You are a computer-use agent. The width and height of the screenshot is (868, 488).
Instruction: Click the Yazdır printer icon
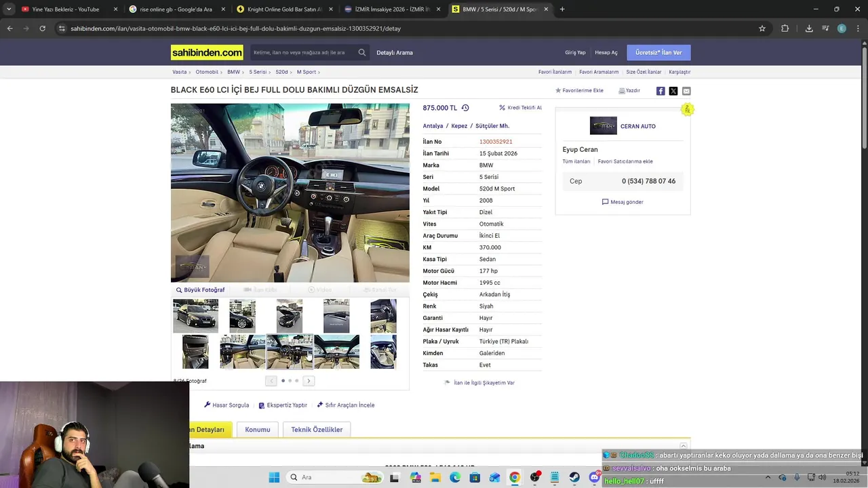[622, 91]
